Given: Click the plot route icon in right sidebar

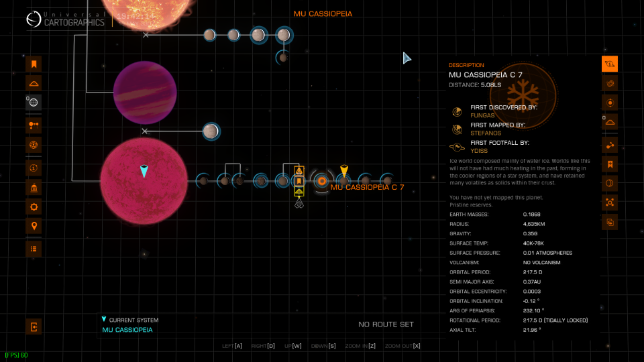Looking at the screenshot, I should (x=610, y=145).
